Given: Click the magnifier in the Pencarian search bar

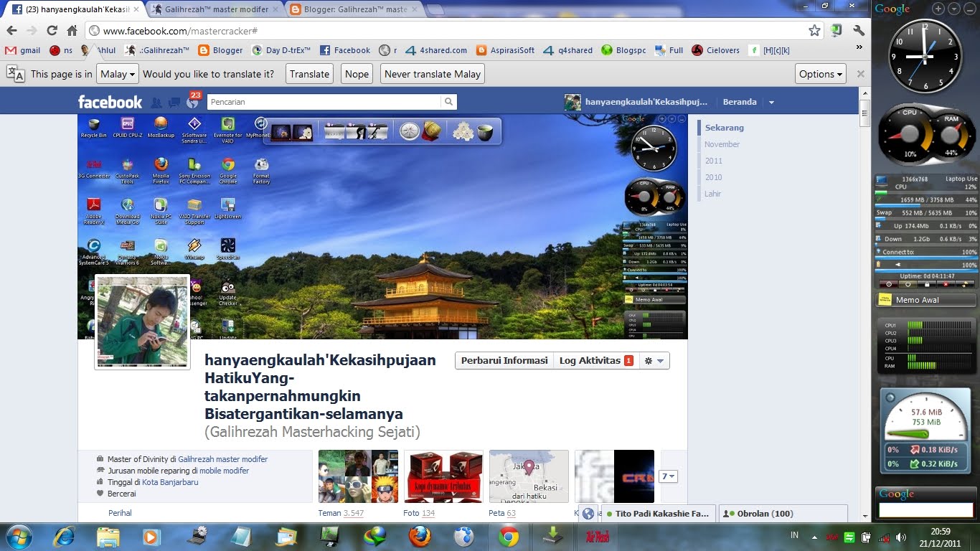Looking at the screenshot, I should (448, 101).
